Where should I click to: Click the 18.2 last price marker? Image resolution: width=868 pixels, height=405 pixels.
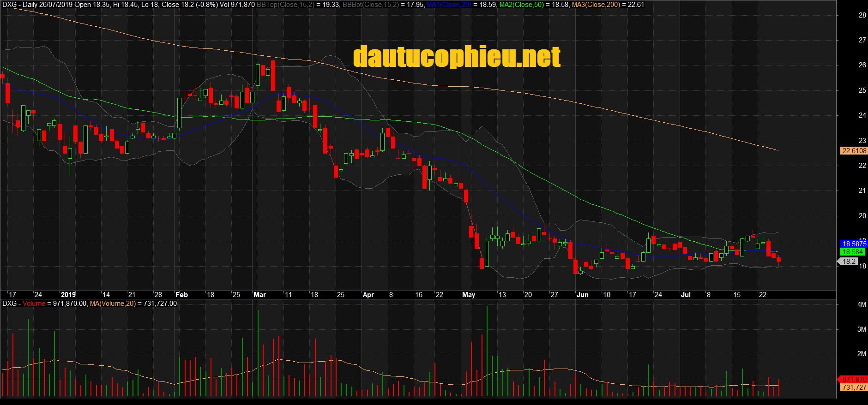pyautogui.click(x=849, y=262)
